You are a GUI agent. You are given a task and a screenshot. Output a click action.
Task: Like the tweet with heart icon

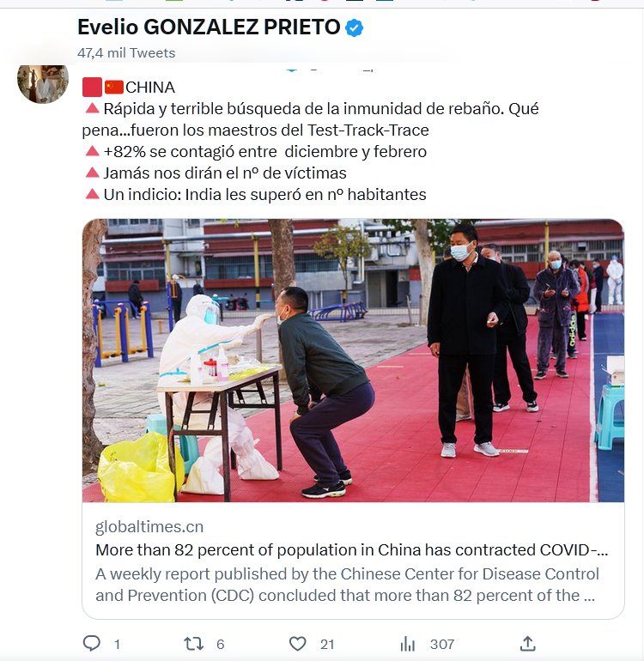(x=297, y=644)
